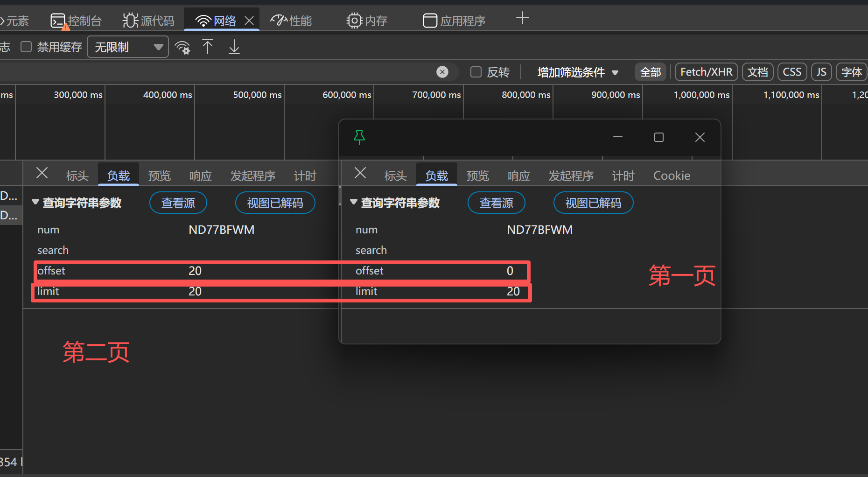
Task: Enable the 禁用缓存 checkbox
Action: [26, 47]
